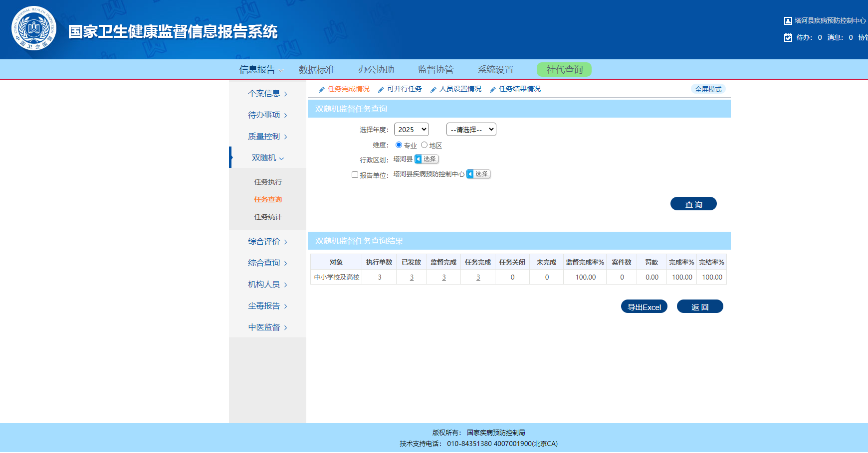Click pencil icon beside 任务结果情况
The image size is (868, 453).
point(493,90)
